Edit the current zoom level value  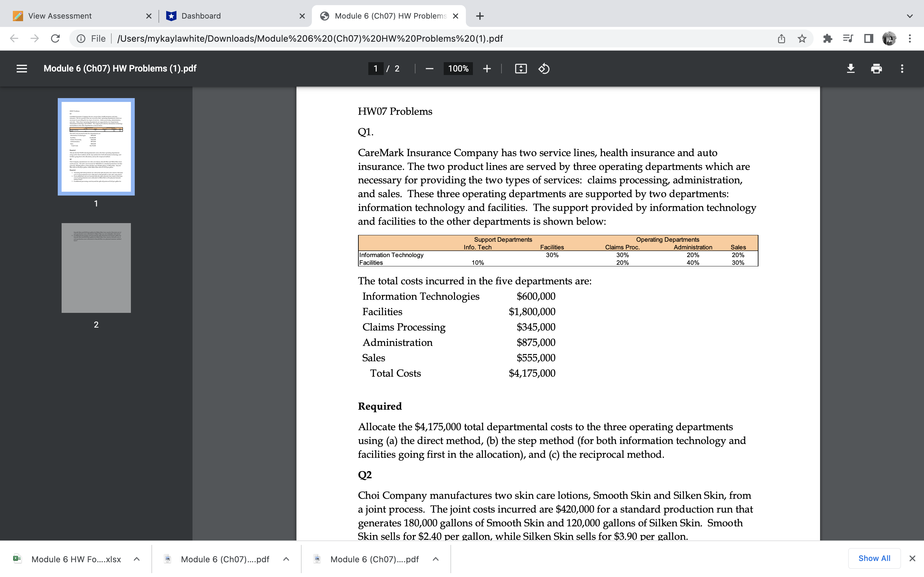point(458,69)
